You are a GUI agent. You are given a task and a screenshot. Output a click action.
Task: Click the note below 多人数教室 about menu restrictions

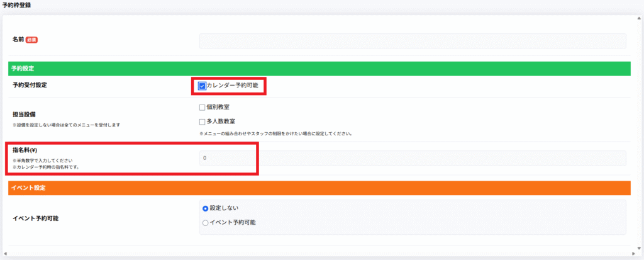pyautogui.click(x=274, y=133)
